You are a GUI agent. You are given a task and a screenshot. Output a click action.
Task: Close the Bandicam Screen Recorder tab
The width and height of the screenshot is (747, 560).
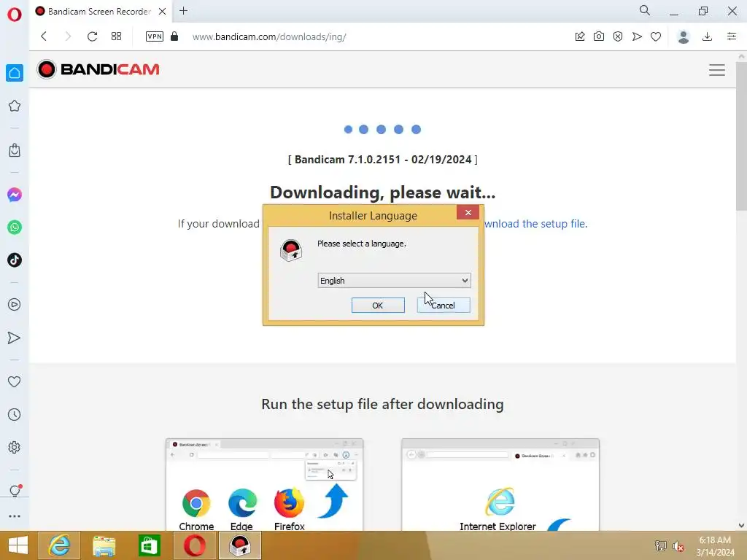pyautogui.click(x=163, y=11)
